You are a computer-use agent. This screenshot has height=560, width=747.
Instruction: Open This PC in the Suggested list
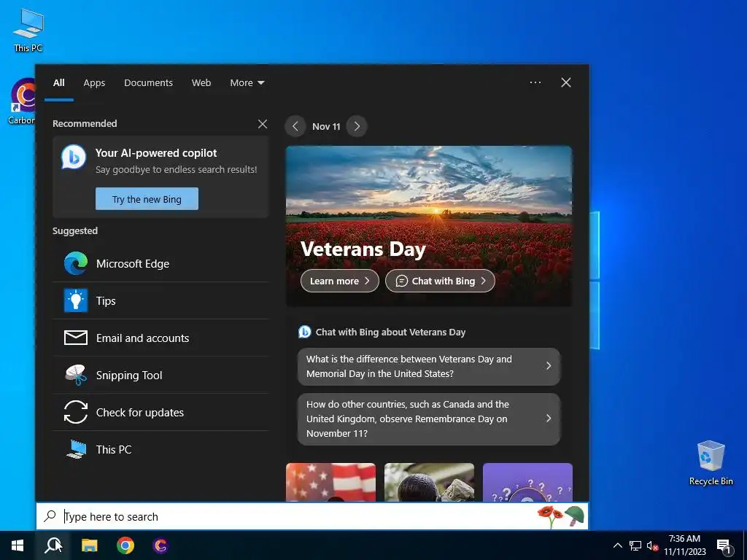pos(160,449)
